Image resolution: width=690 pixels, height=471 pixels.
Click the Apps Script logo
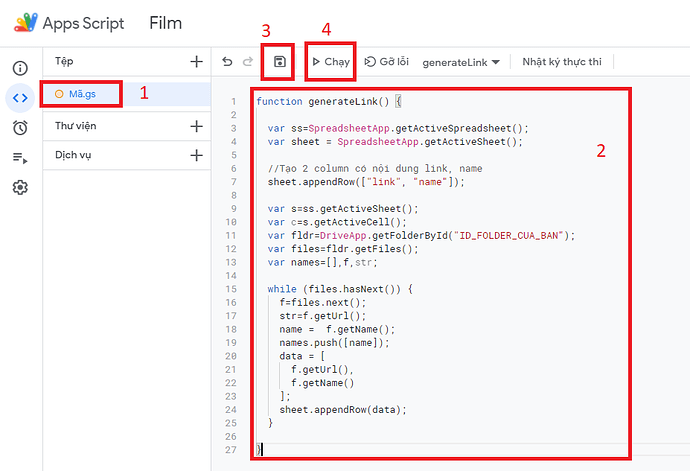[x=26, y=23]
